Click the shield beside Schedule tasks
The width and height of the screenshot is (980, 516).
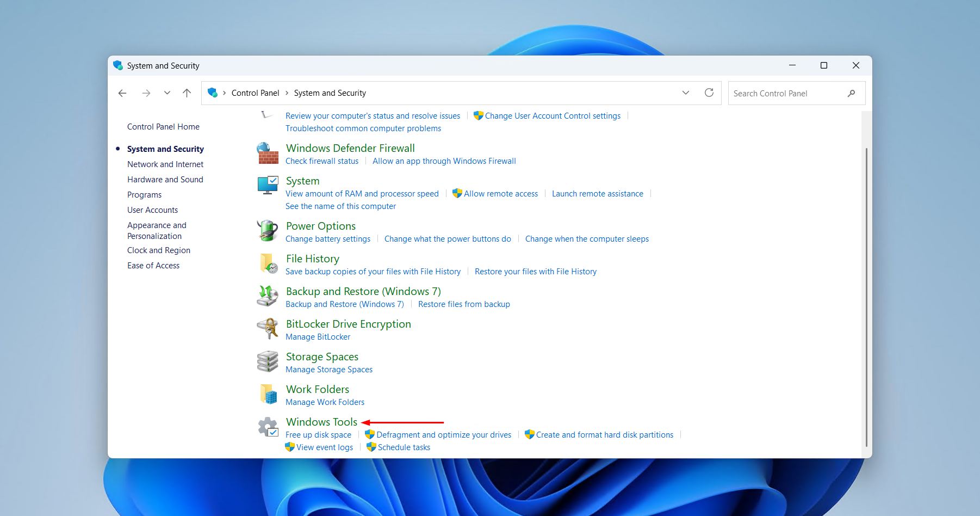(371, 447)
